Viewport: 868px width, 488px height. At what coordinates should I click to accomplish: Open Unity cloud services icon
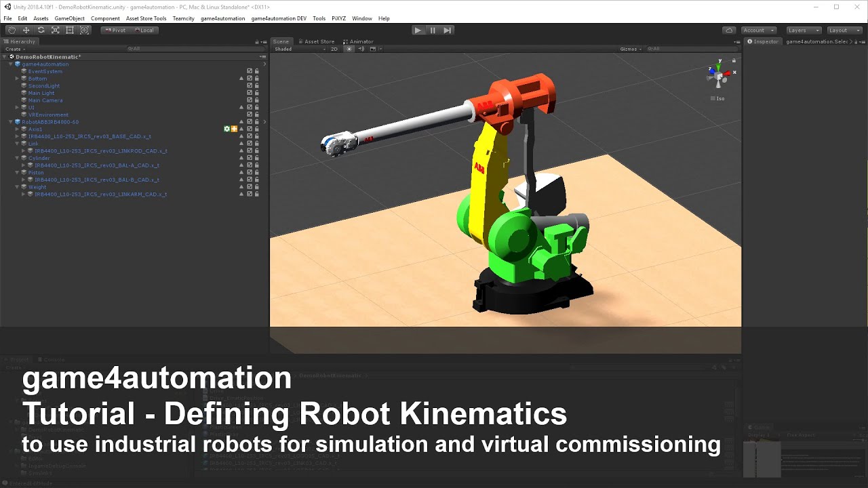tap(729, 30)
